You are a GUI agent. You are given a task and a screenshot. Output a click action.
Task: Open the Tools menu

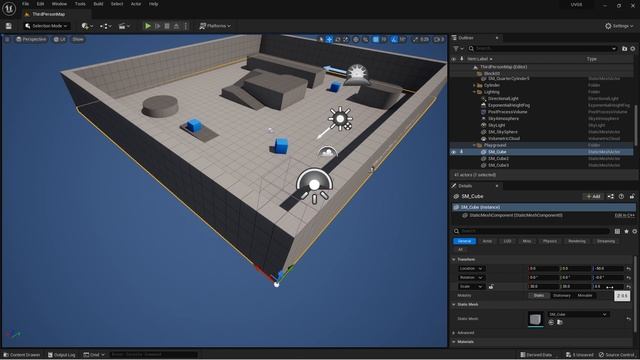tap(80, 4)
